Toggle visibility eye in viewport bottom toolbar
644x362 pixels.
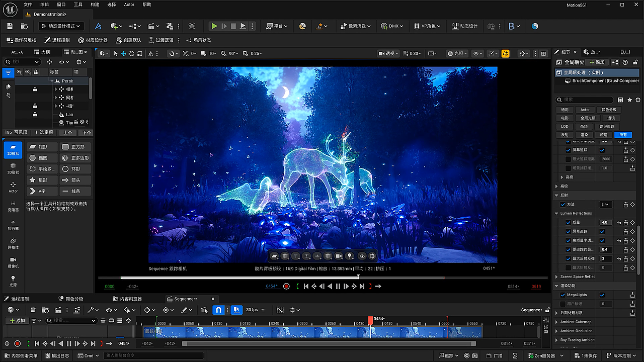tap(362, 256)
